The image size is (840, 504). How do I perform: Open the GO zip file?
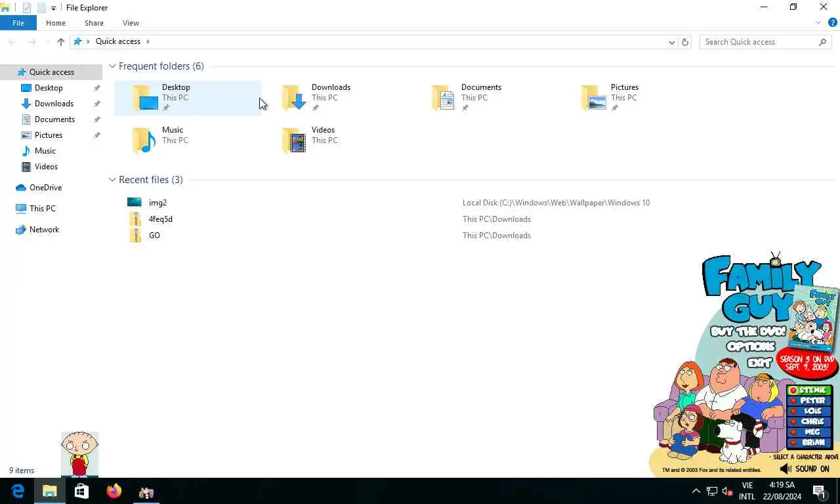154,236
